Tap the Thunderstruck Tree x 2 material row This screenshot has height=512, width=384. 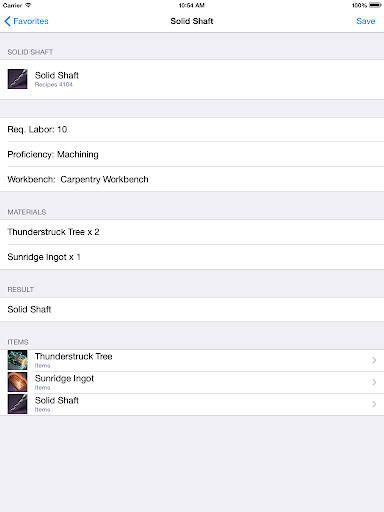[x=192, y=232]
